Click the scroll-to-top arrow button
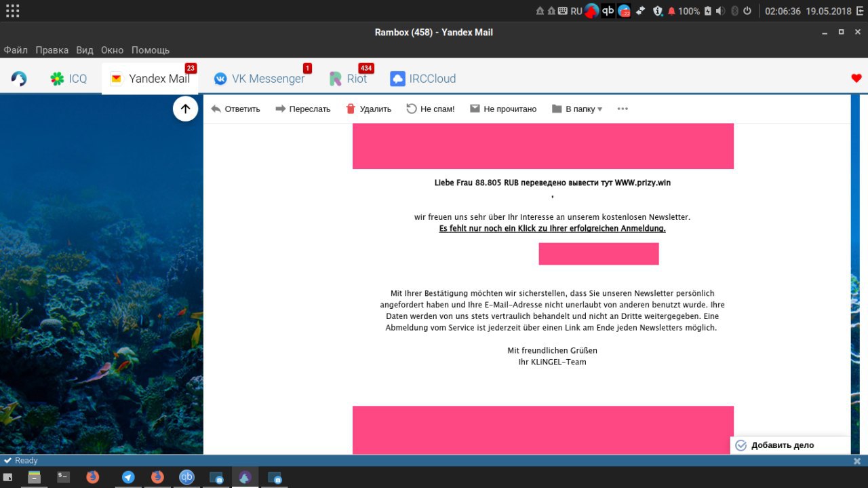The width and height of the screenshot is (868, 488). 185,109
